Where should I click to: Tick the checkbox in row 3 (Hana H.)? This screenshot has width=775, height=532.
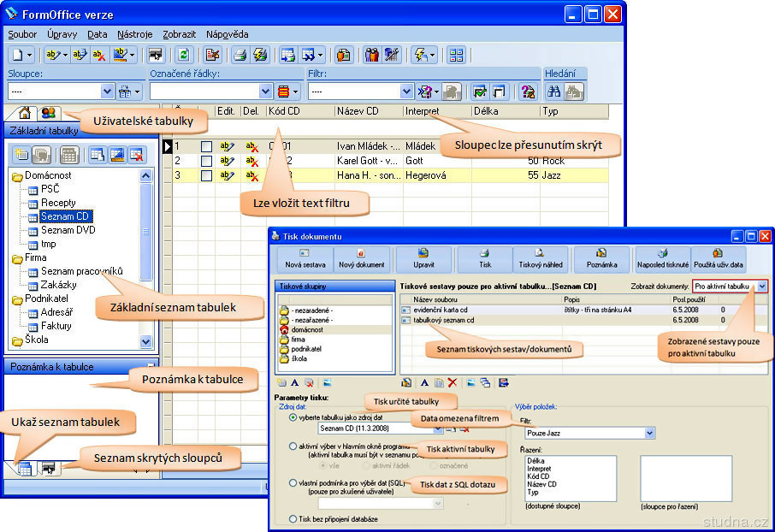coord(207,175)
